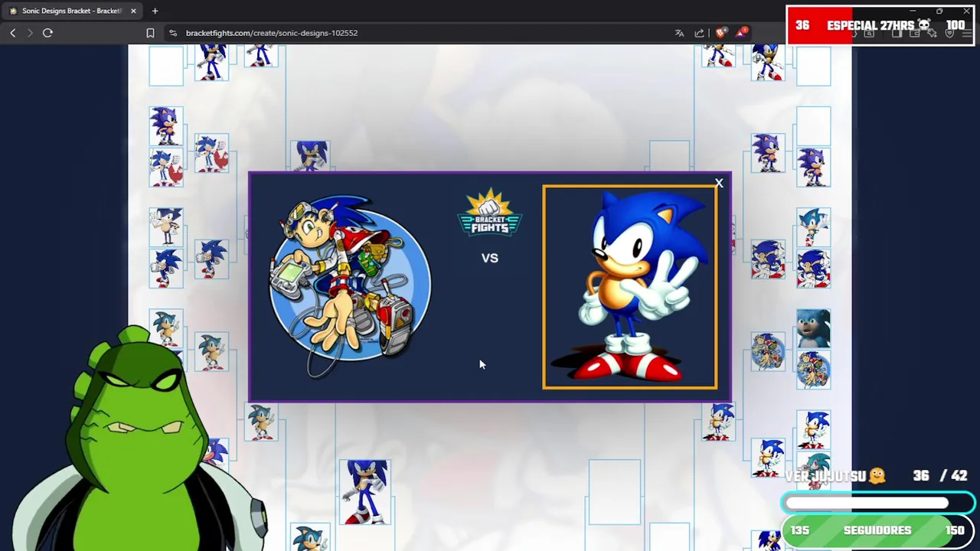
Task: Click the follower goal progress bar overlay
Action: coord(878,503)
